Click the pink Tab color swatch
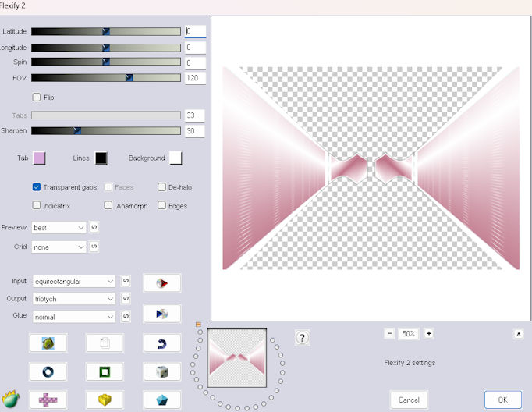 (39, 158)
